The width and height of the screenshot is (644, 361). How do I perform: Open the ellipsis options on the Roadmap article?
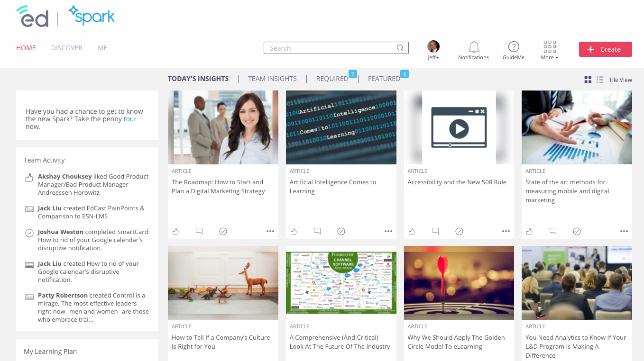(270, 231)
